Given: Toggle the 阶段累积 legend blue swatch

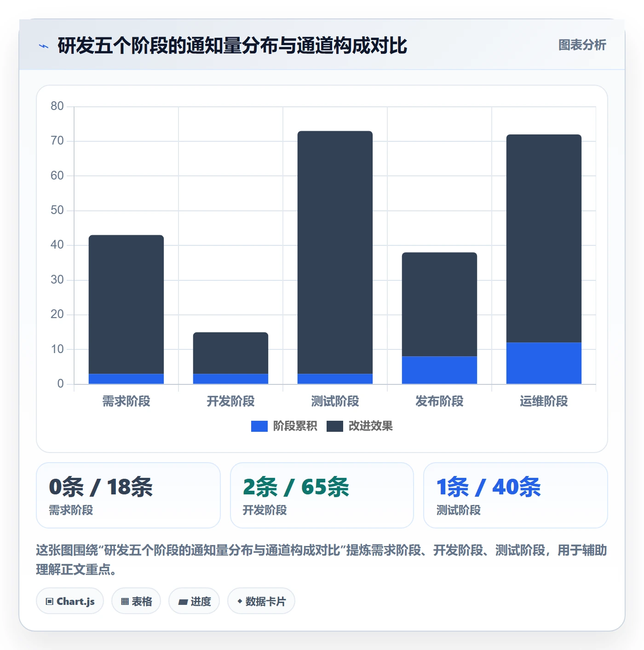Looking at the screenshot, I should [x=259, y=426].
